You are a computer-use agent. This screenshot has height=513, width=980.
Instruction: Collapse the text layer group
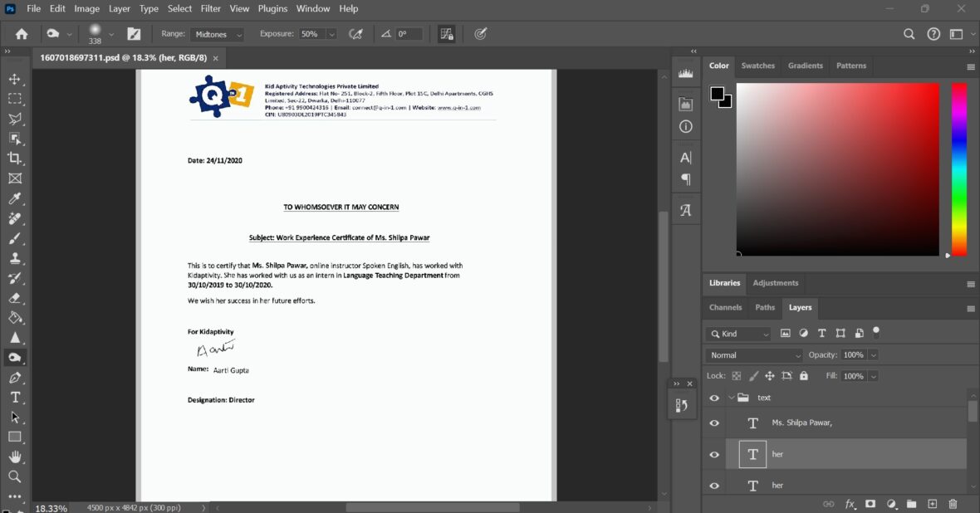pos(732,398)
